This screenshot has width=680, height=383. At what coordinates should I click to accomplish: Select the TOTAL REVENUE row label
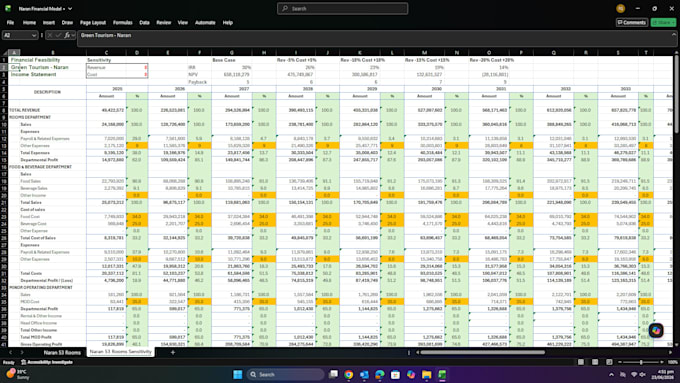tap(25, 110)
